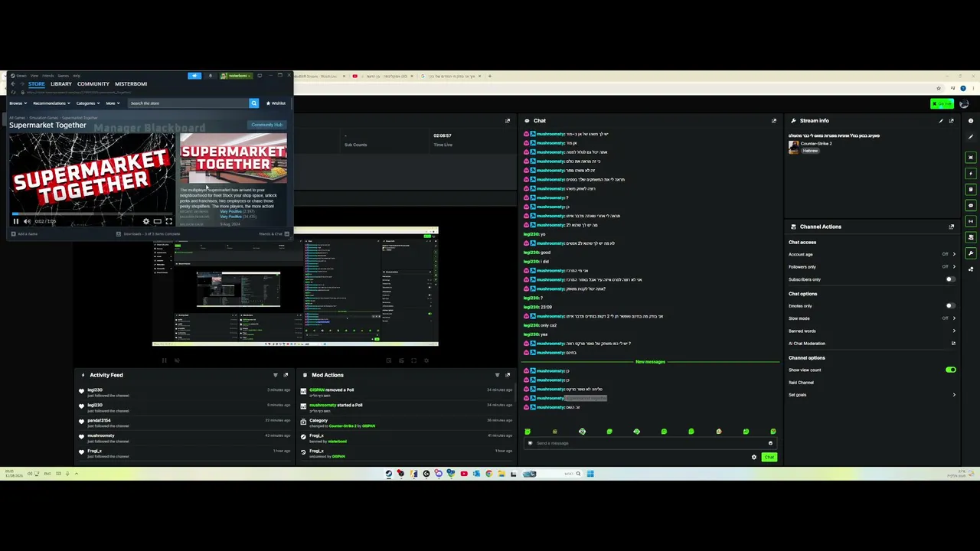The width and height of the screenshot is (980, 551).
Task: Filter the Mod Actions list
Action: click(x=497, y=375)
